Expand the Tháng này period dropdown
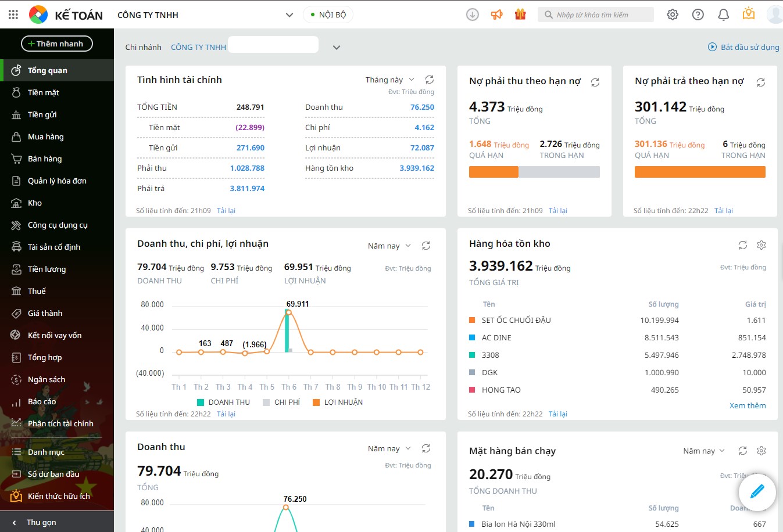Image resolution: width=783 pixels, height=532 pixels. (x=390, y=80)
